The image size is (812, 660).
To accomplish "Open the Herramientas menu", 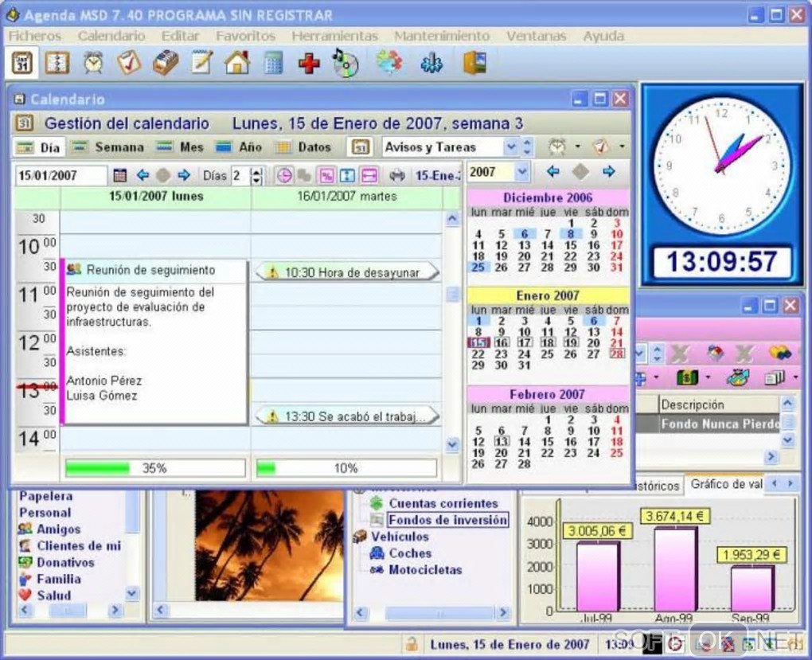I will pyautogui.click(x=334, y=36).
